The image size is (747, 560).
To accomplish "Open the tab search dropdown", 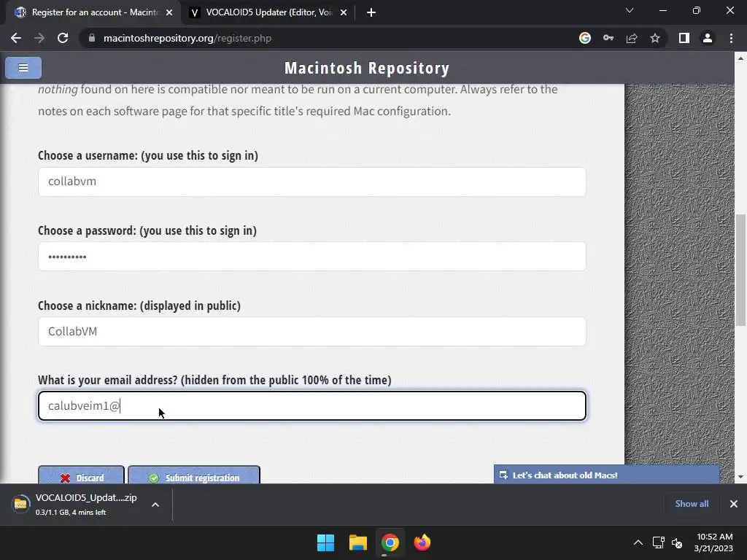I will (630, 10).
